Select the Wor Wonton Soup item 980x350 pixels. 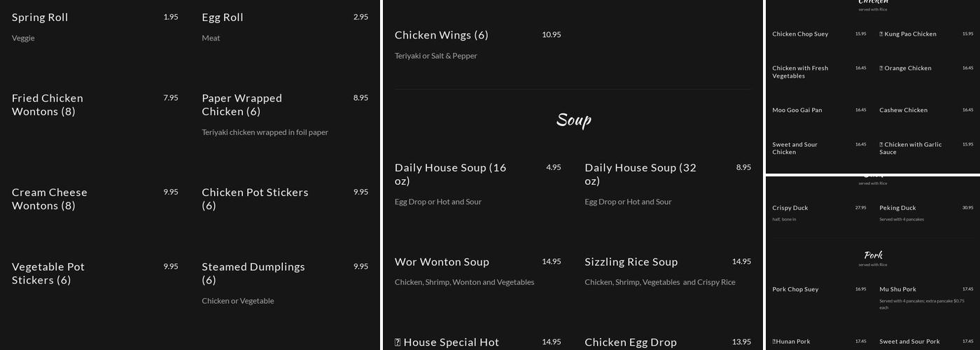(442, 262)
